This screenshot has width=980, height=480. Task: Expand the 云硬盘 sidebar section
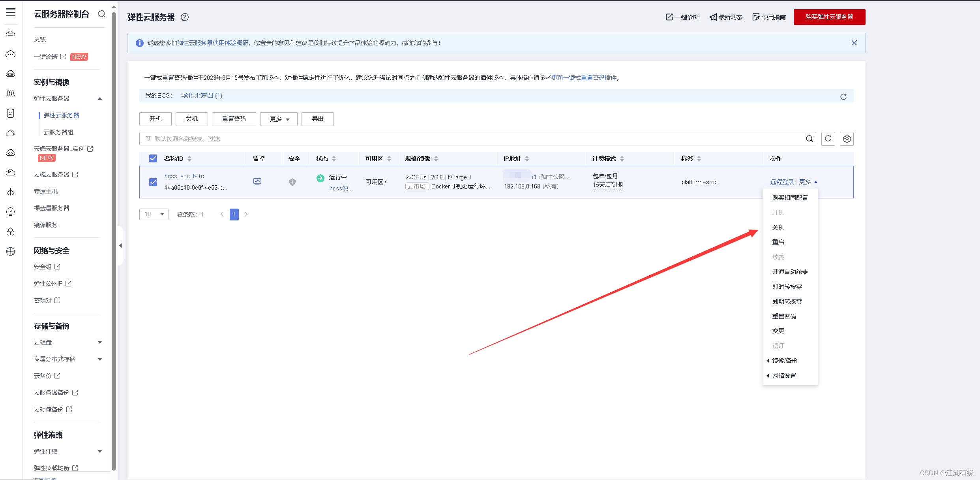(x=100, y=342)
